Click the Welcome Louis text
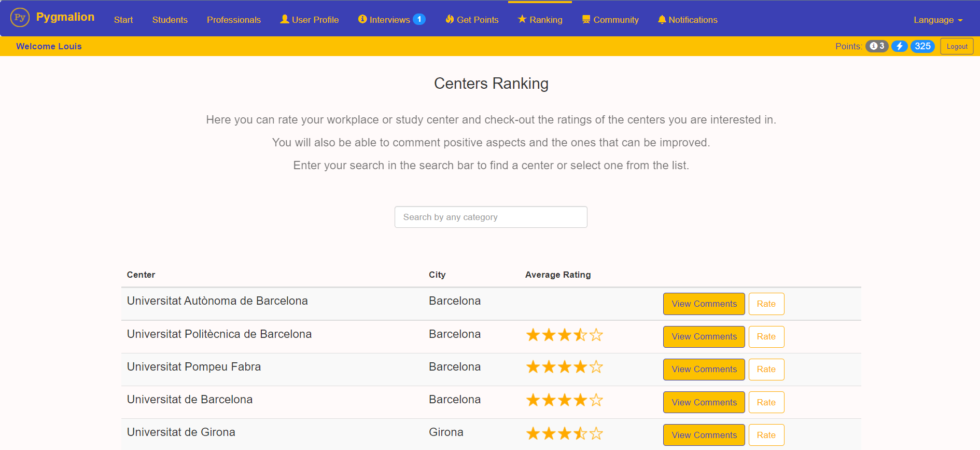980x450 pixels. pos(49,46)
